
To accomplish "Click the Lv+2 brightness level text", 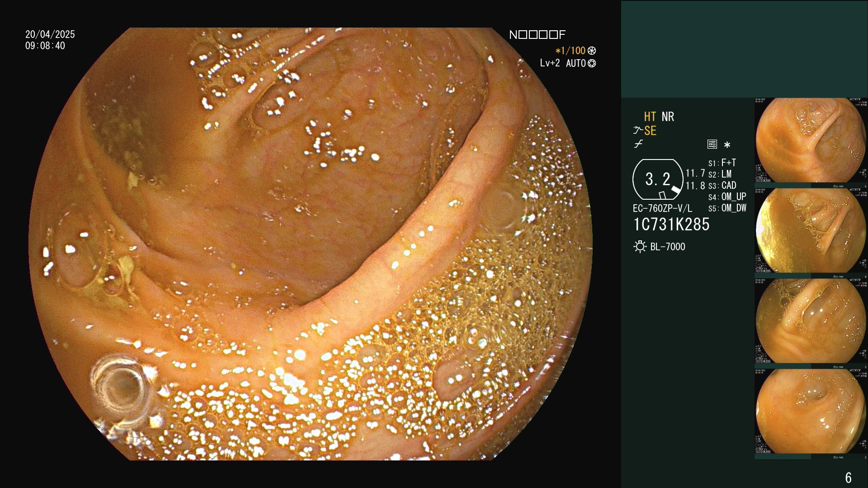I will 550,63.
